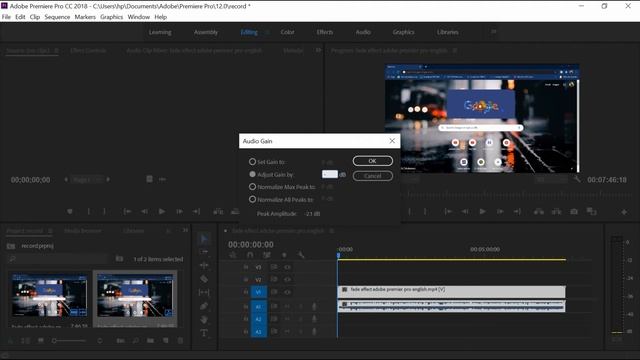640x360 pixels.
Task: Open the Media Browser tab
Action: coord(83,231)
